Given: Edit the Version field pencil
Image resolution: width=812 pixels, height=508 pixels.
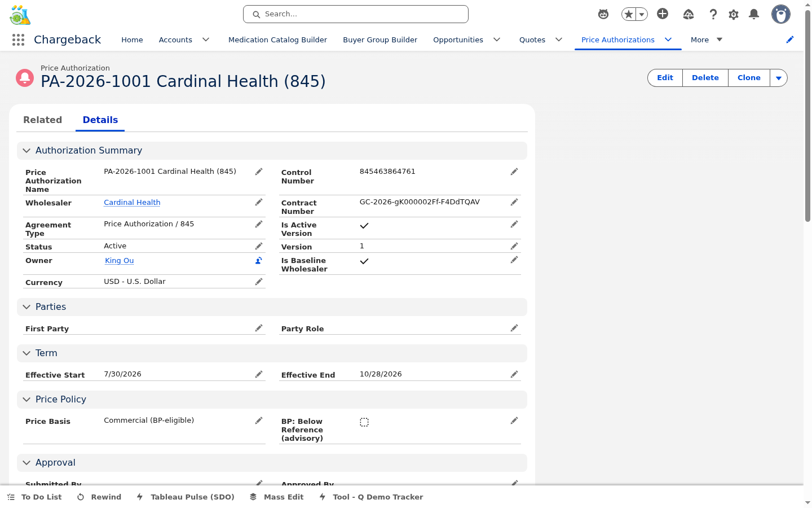Looking at the screenshot, I should tap(514, 246).
